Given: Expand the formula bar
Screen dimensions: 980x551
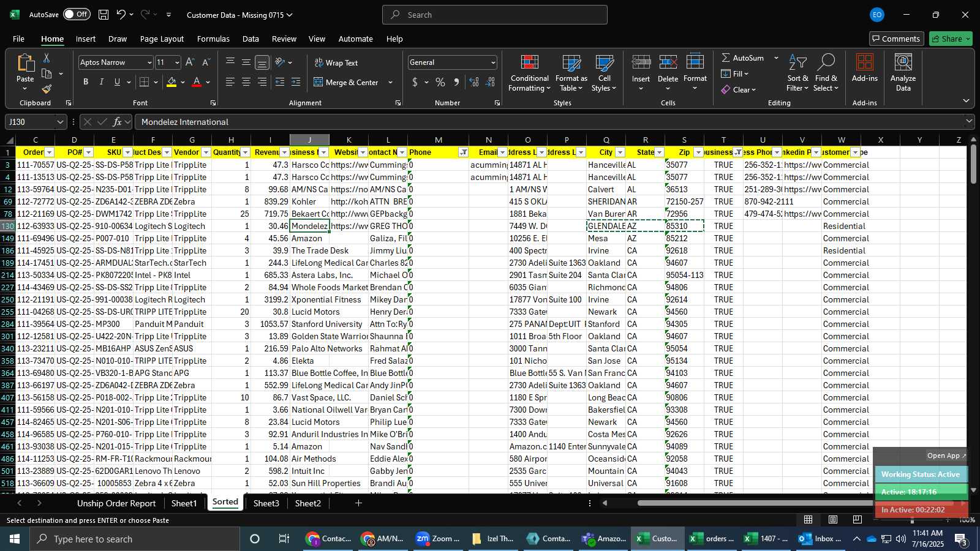Looking at the screenshot, I should point(969,121).
